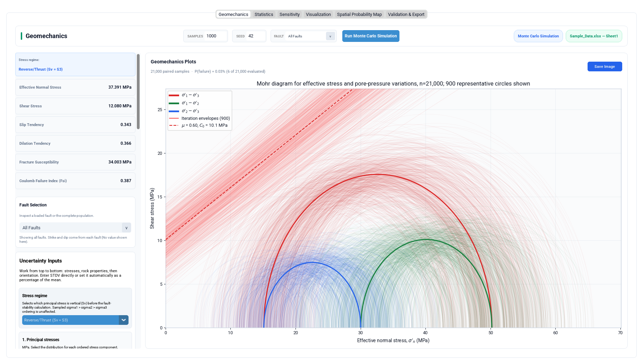Viewport: 643px width, 364px height.
Task: Click the Slip Tendency card
Action: 75,125
